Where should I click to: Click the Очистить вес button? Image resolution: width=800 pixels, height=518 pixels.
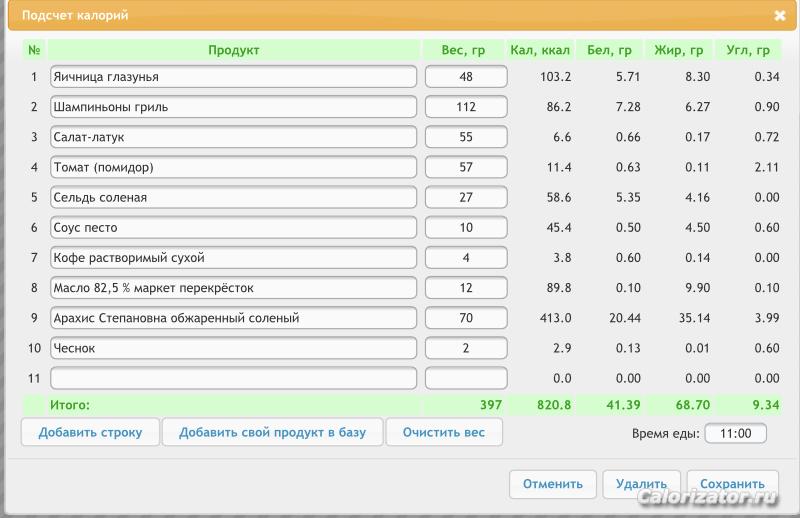pyautogui.click(x=444, y=432)
